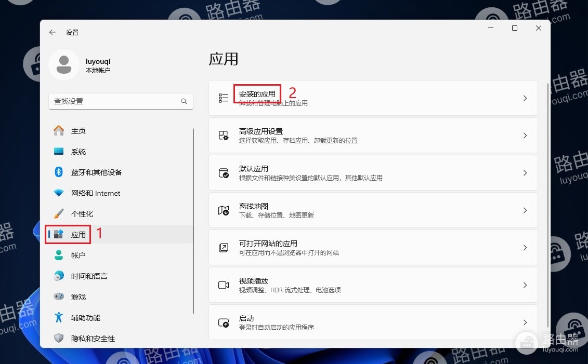
Task: Open 启动 title
Action: coord(246,318)
